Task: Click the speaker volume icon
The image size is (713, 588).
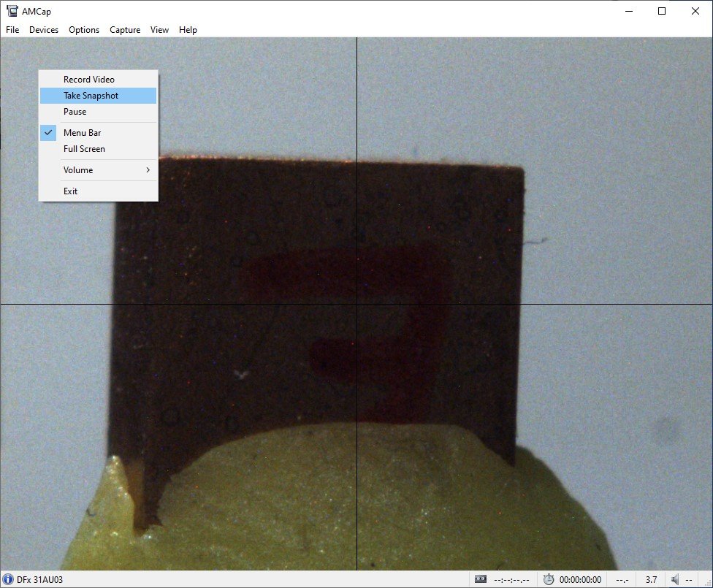Action: [675, 579]
